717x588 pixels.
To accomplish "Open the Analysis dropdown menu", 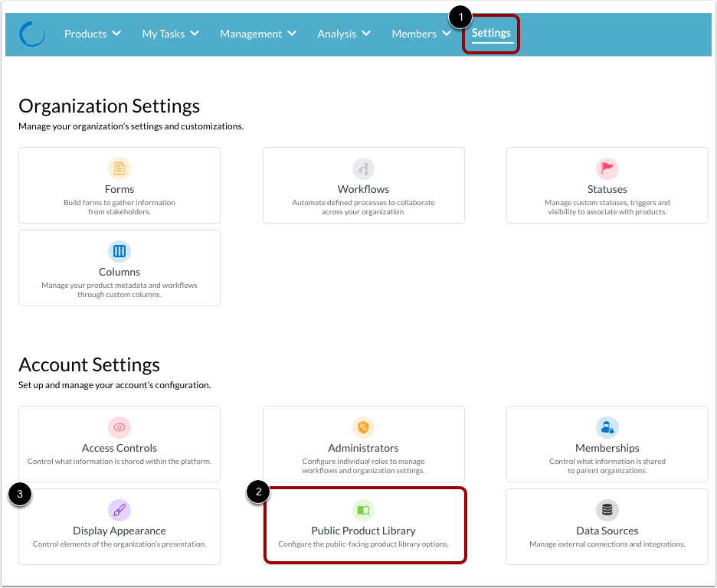I will tap(343, 34).
